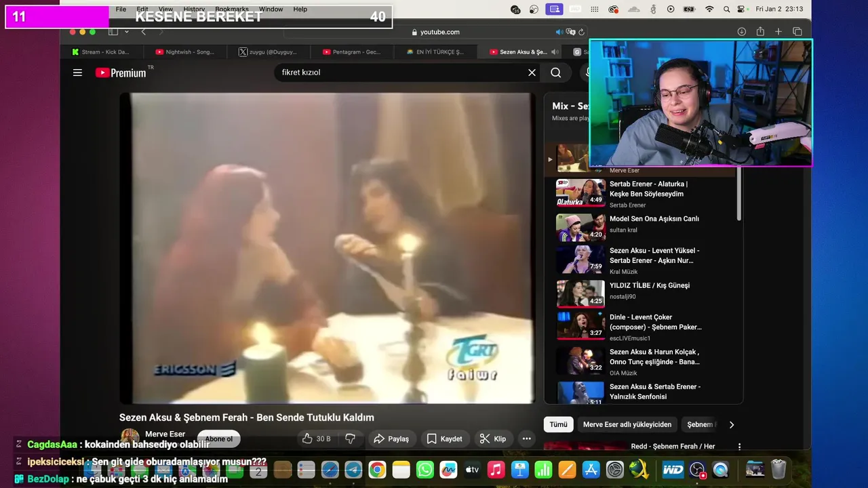Open Sezen Aksu - Levent Yüksel mix item
This screenshot has height=488, width=868.
click(642, 260)
